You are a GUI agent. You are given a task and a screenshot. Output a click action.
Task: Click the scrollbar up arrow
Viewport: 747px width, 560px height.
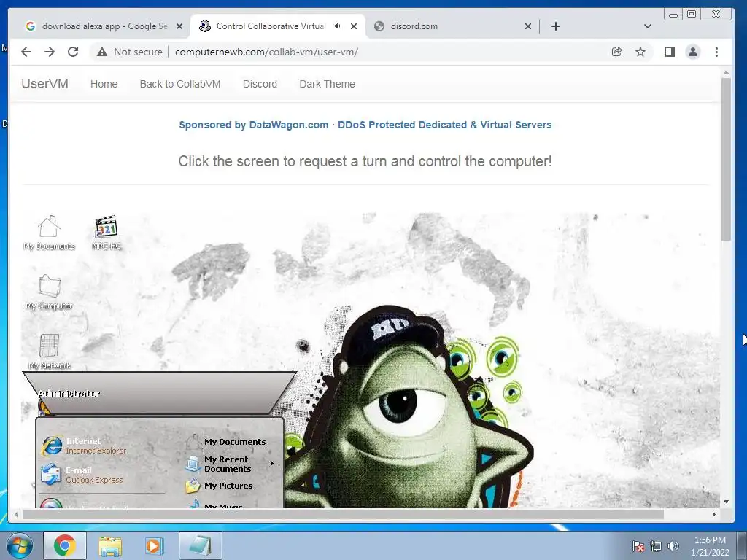(x=726, y=72)
